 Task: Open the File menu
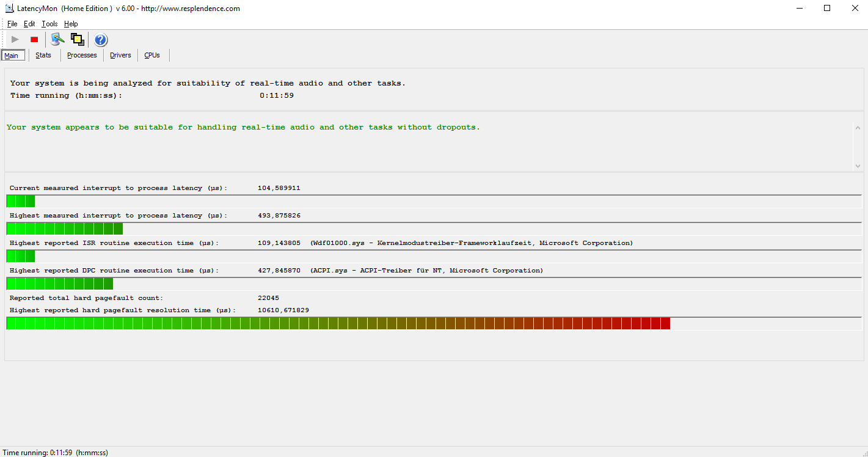tap(12, 24)
